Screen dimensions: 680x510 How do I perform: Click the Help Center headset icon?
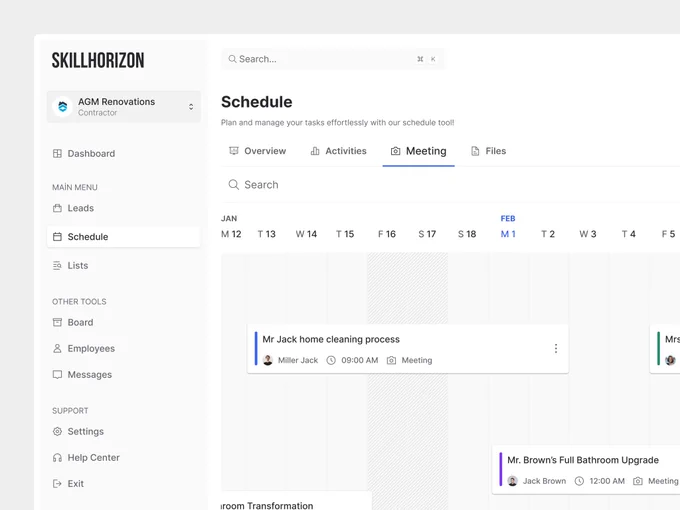pos(57,458)
